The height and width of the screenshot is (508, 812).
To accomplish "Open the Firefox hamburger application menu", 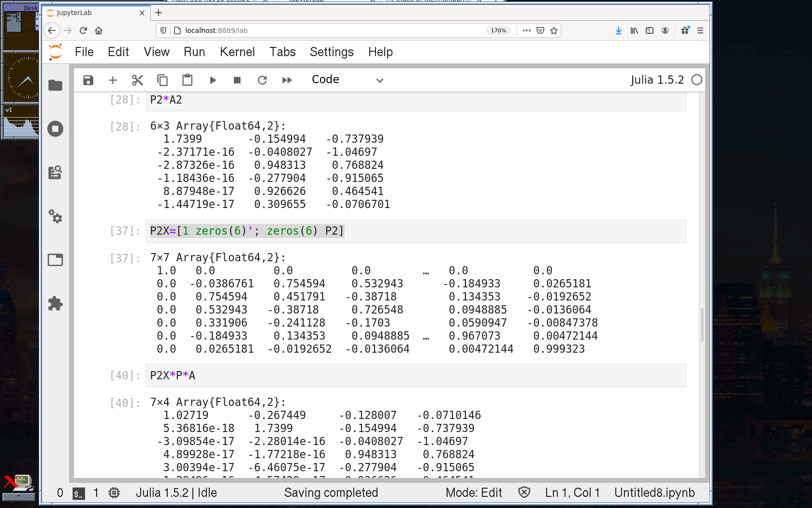I will pyautogui.click(x=700, y=30).
